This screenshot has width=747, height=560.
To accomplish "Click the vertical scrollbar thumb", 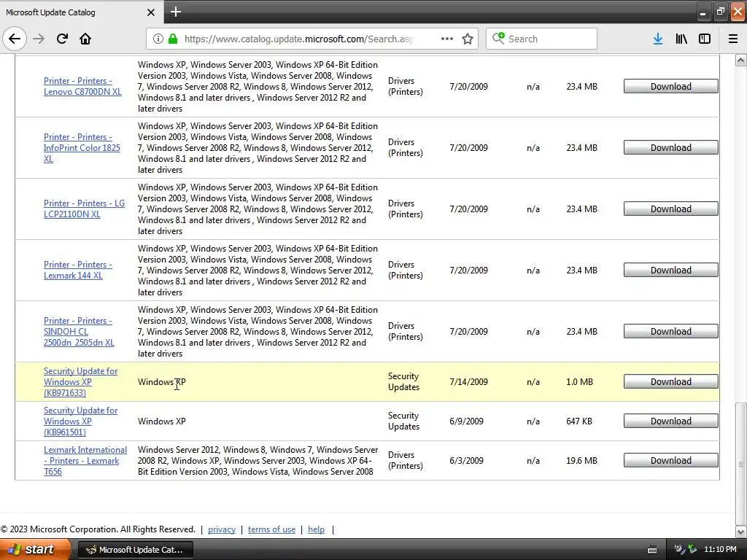I will pos(741,463).
